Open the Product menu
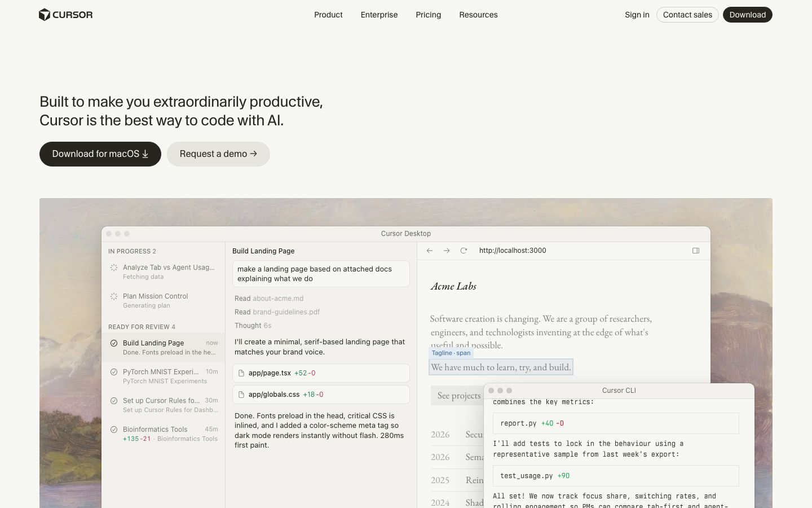The width and height of the screenshot is (812, 508). pyautogui.click(x=328, y=15)
